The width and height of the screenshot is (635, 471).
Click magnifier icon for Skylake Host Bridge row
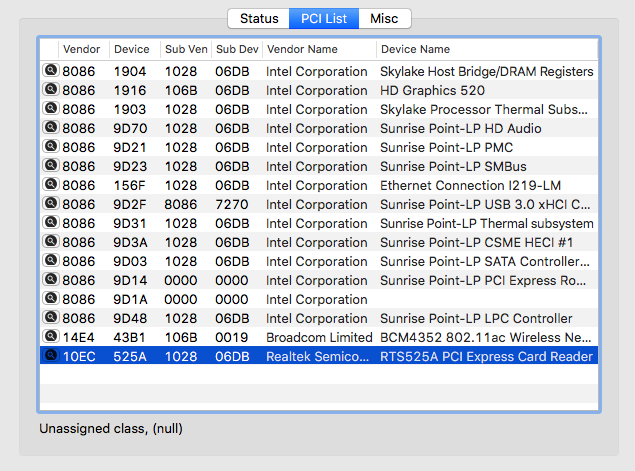[x=50, y=71]
